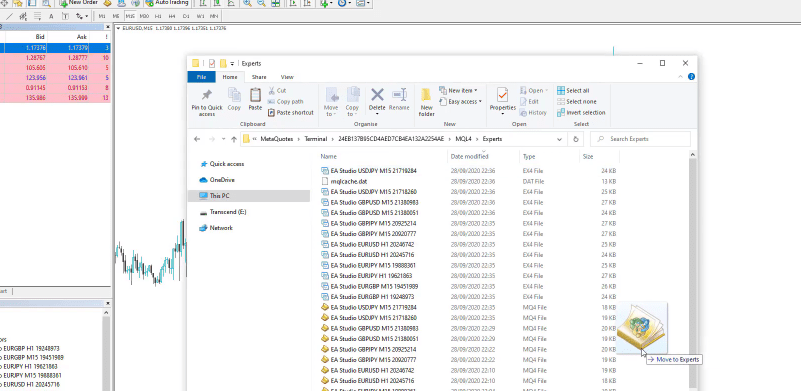The image size is (801, 391).
Task: Click Copy path in Clipboard group
Action: point(286,102)
